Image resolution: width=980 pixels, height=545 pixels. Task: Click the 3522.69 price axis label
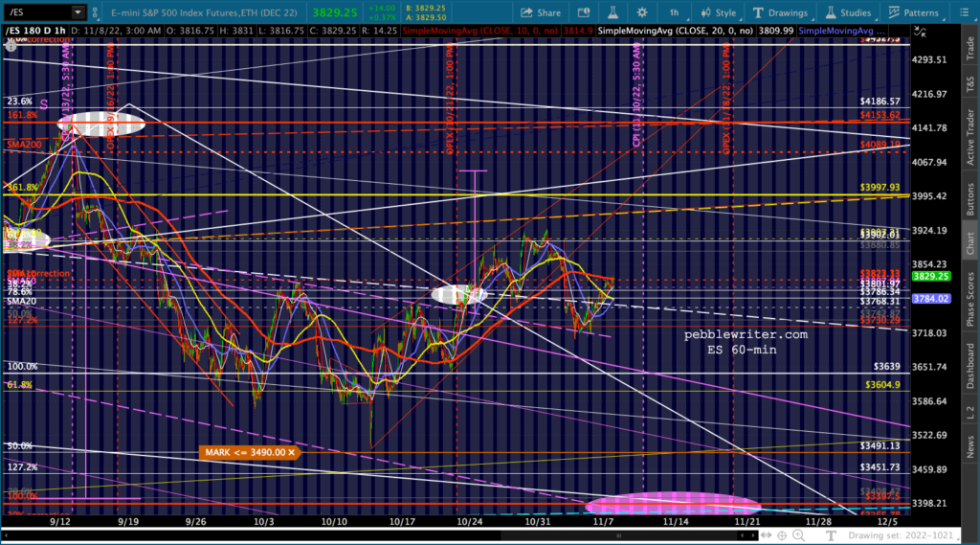(x=929, y=435)
